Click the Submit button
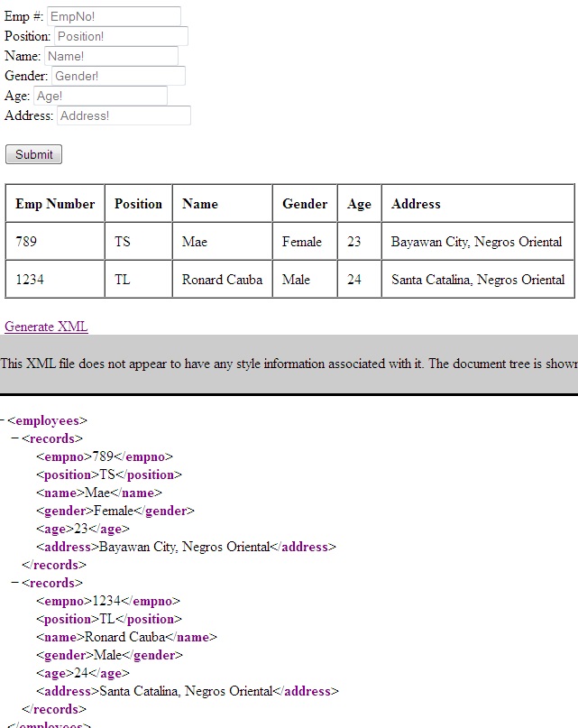This screenshot has width=578, height=728. [x=33, y=154]
